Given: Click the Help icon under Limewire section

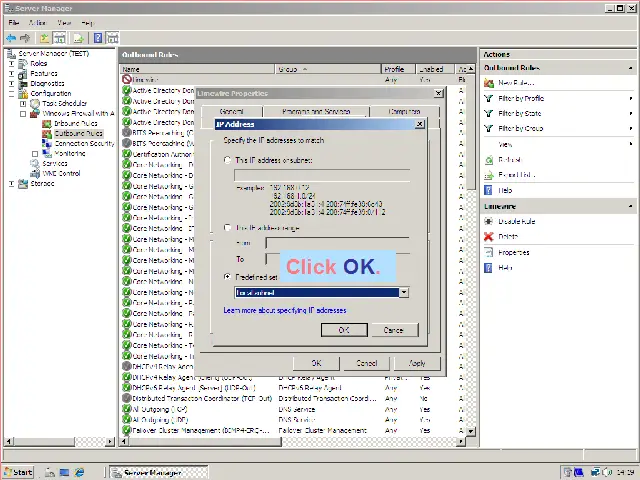Looking at the screenshot, I should pos(488,268).
